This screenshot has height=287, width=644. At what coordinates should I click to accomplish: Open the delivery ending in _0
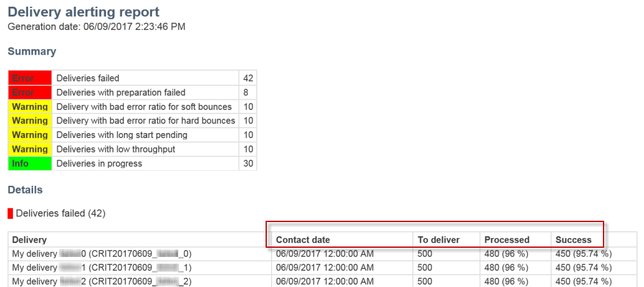(x=102, y=254)
